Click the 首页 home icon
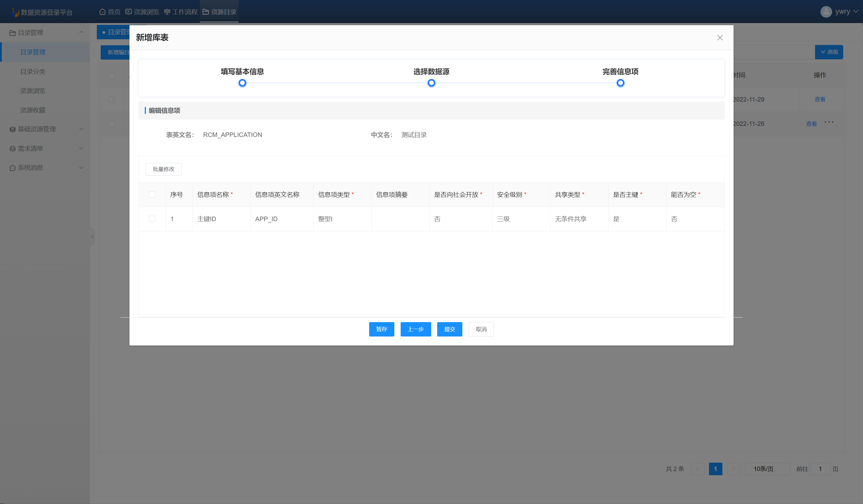The height and width of the screenshot is (504, 863). [102, 12]
